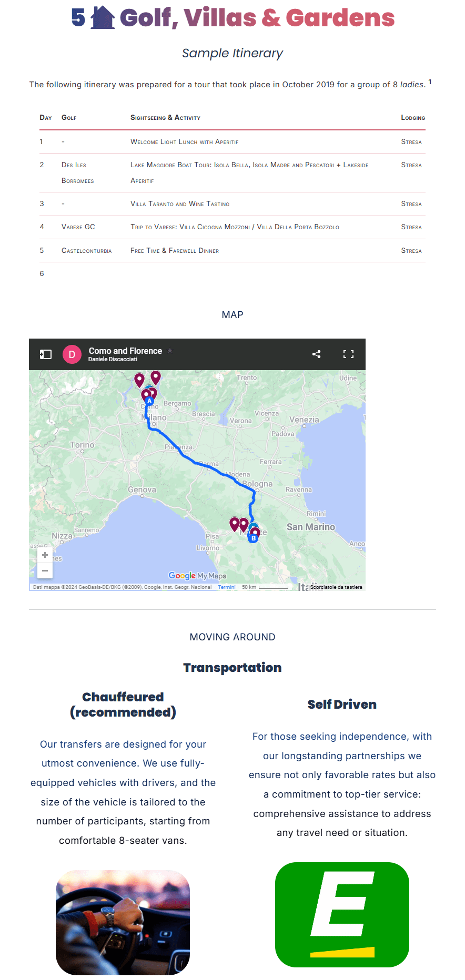Click the chauffeur steering wheel photo
Screen dimensions: 465x980
pyautogui.click(x=123, y=922)
